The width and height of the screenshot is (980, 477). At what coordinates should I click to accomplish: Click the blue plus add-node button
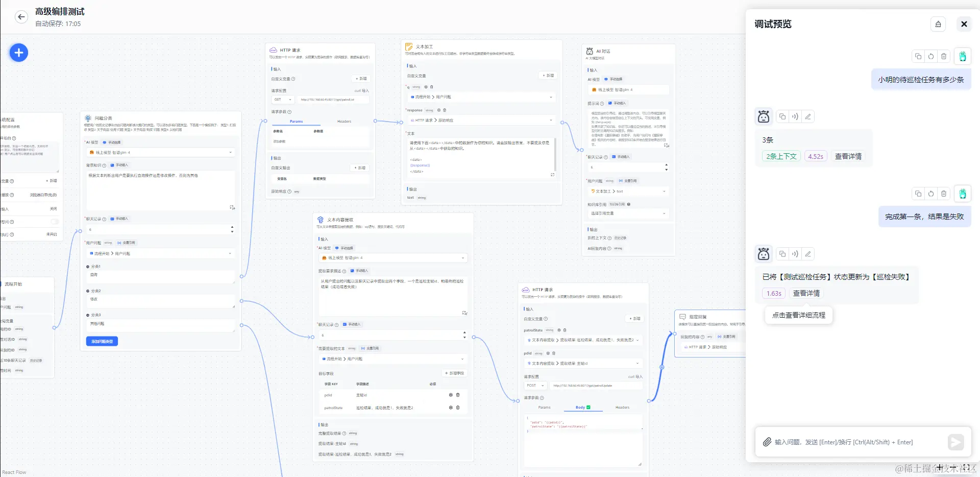coord(19,53)
